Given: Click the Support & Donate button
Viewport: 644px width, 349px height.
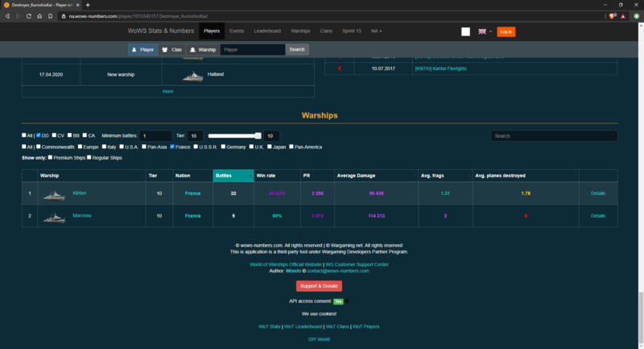Looking at the screenshot, I should tap(320, 286).
